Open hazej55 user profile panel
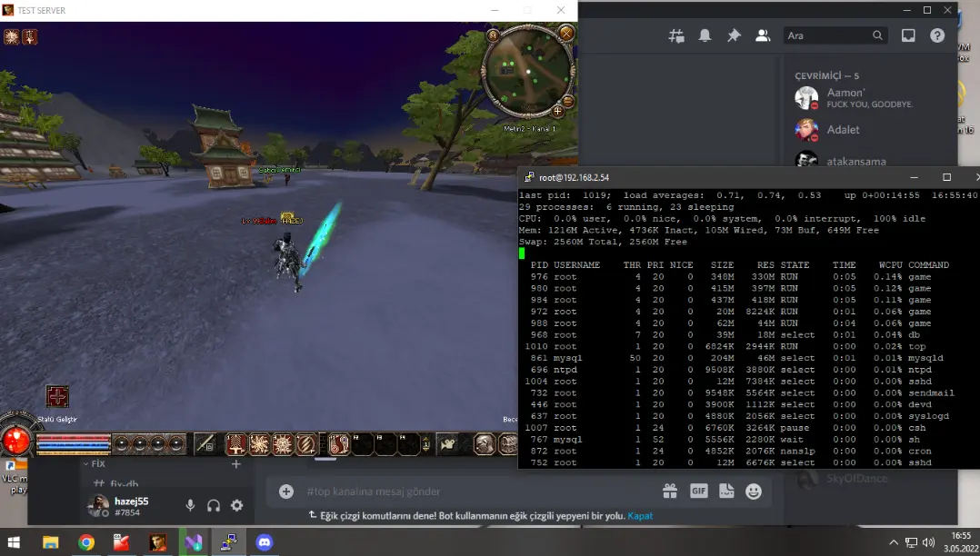Viewport: 980px width, 556px height. click(x=120, y=506)
